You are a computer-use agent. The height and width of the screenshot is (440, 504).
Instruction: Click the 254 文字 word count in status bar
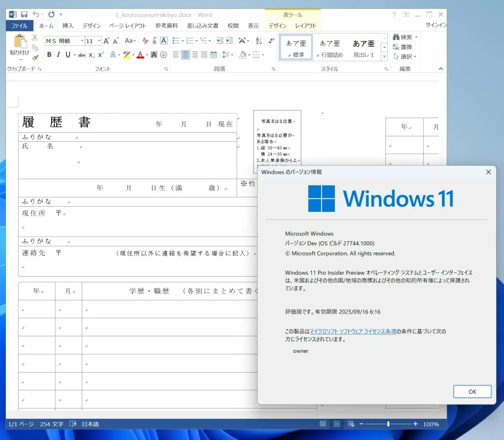click(x=51, y=424)
